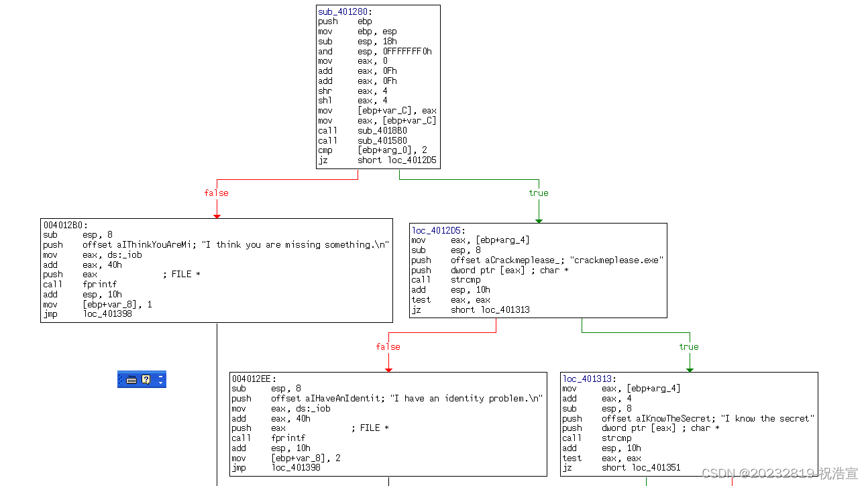Screen dimensions: 868x486
Task: Click 'jz short loc_401351' instruction
Action: 622,468
